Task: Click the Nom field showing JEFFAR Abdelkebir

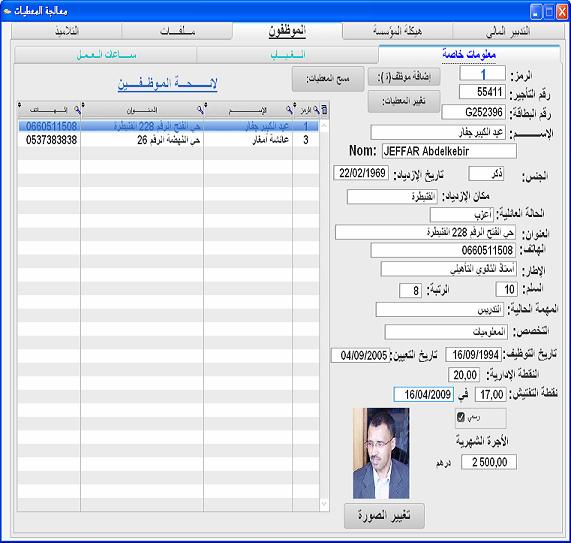Action: click(449, 151)
